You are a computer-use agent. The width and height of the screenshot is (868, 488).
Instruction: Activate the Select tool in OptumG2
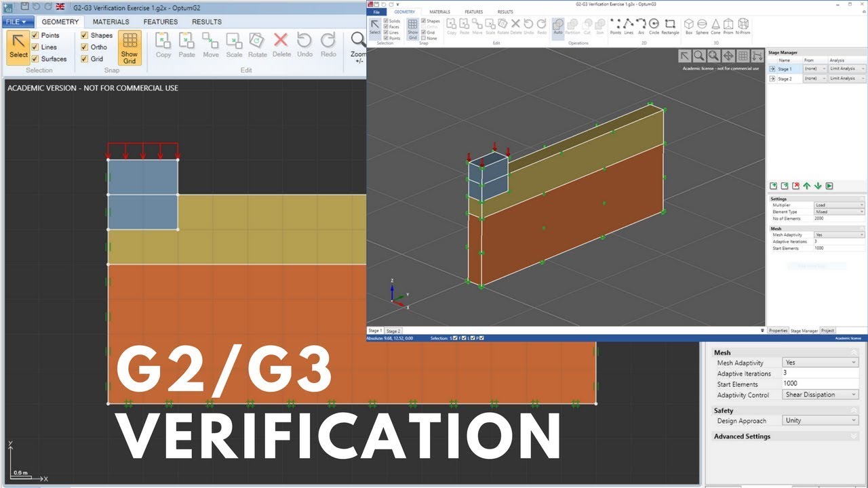point(18,48)
